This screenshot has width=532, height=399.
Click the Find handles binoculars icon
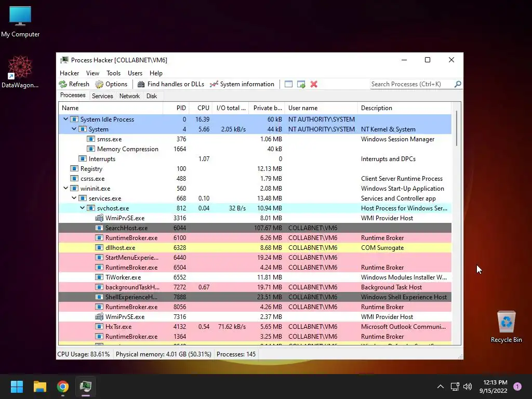[141, 84]
